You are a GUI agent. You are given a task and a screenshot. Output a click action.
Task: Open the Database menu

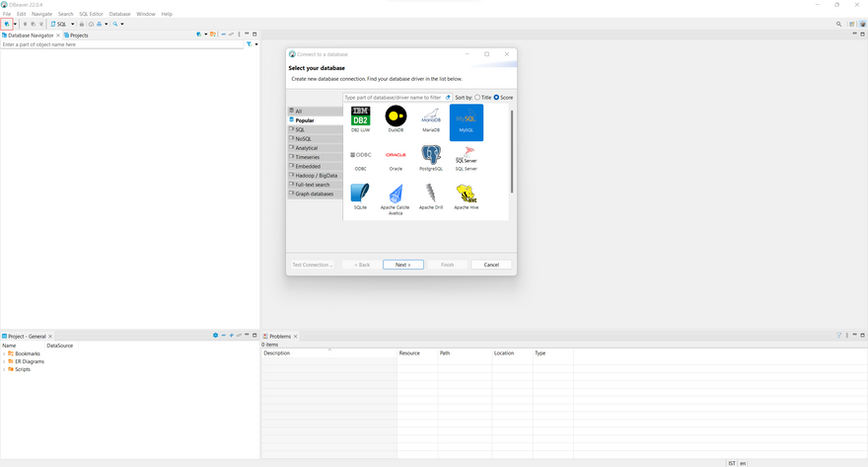coord(119,14)
